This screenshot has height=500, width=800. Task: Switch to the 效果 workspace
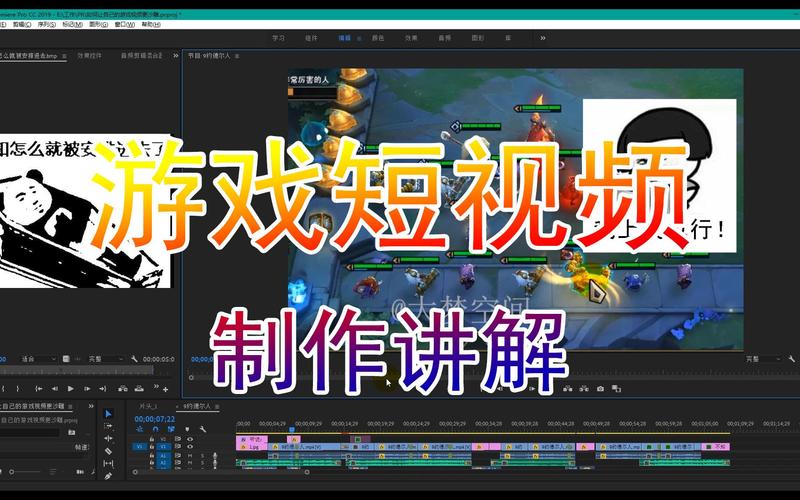pos(411,38)
